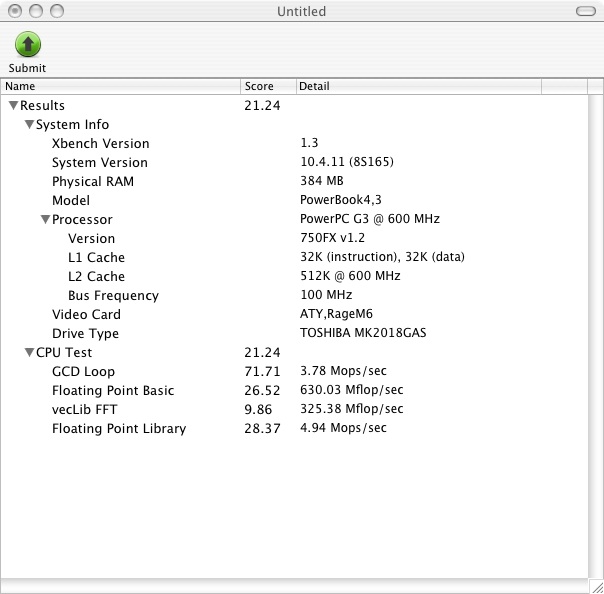Select the vecLib FFT result row
This screenshot has height=594, width=604.
pos(87,410)
